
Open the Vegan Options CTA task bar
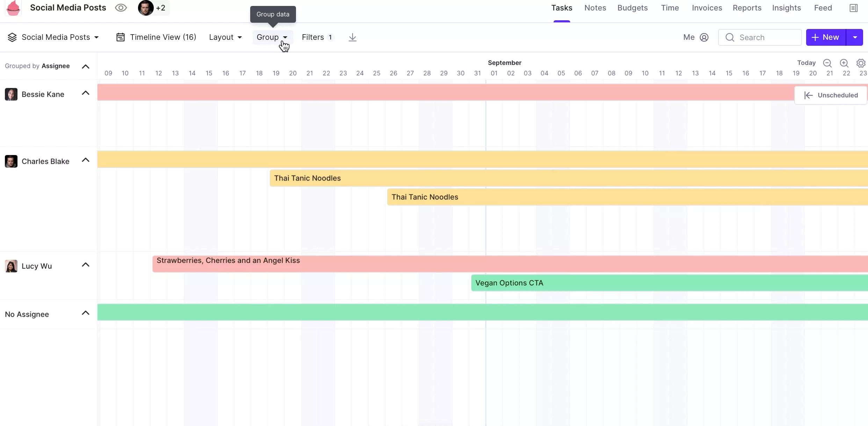pyautogui.click(x=670, y=283)
